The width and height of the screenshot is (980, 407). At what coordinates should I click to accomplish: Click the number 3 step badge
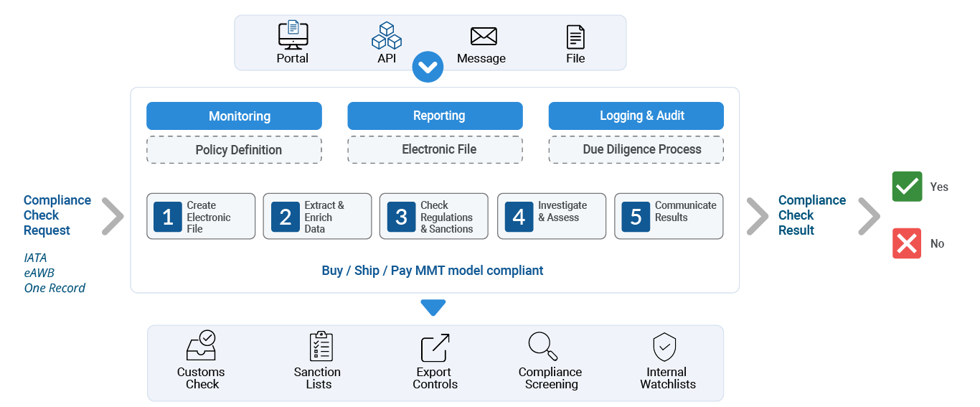click(x=402, y=217)
